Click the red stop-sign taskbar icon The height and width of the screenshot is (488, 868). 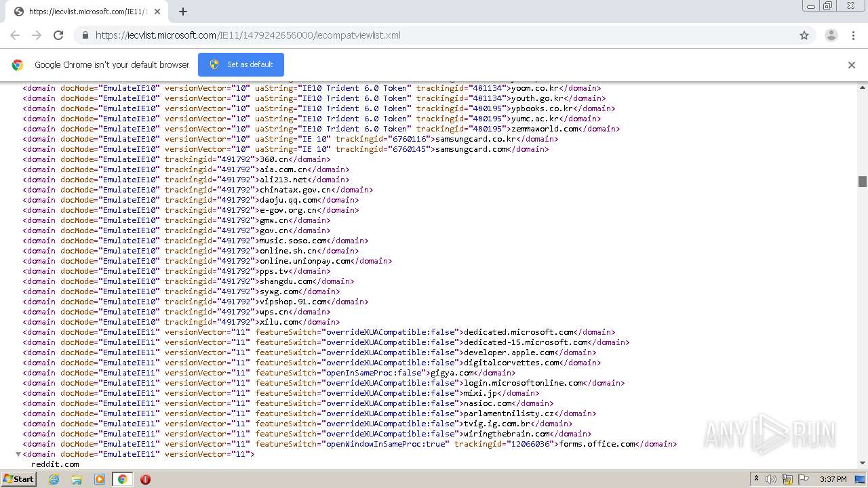coord(145,479)
